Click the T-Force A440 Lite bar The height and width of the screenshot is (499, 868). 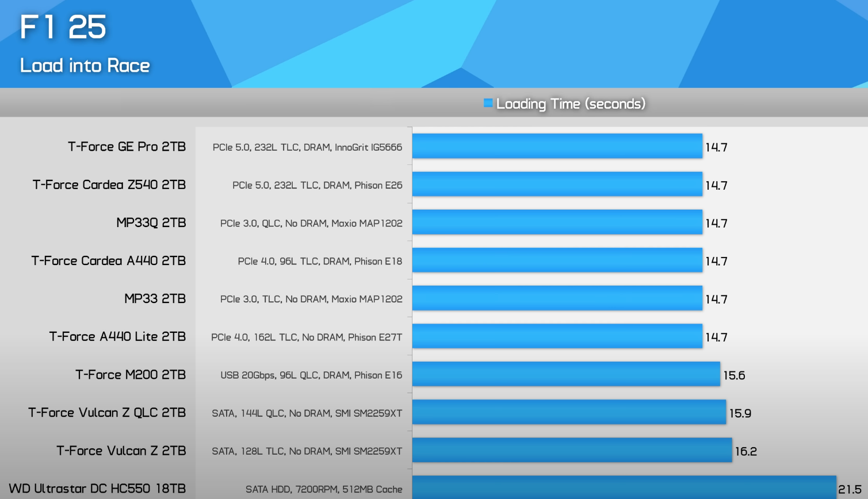tap(557, 336)
